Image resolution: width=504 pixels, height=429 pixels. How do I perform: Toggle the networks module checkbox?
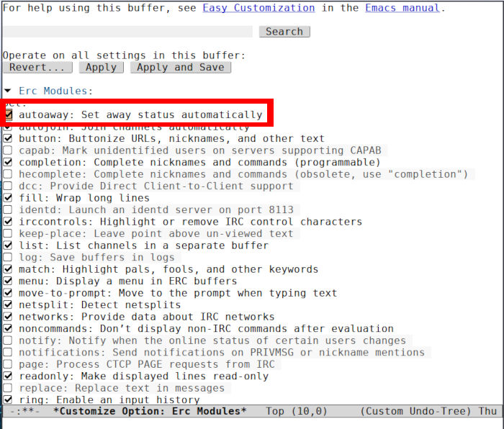click(x=8, y=317)
